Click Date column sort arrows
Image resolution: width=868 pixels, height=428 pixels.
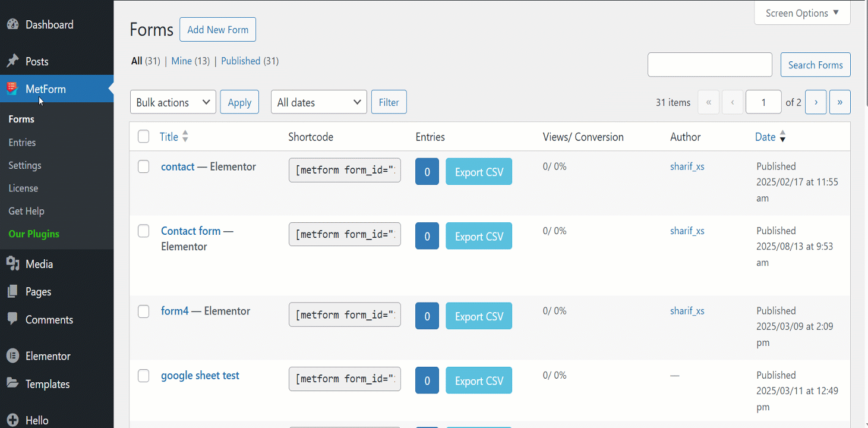782,137
